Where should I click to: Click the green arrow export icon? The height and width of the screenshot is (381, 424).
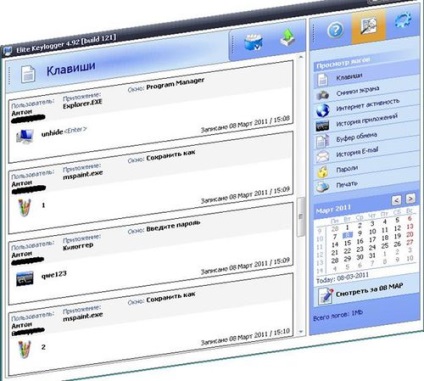click(288, 37)
